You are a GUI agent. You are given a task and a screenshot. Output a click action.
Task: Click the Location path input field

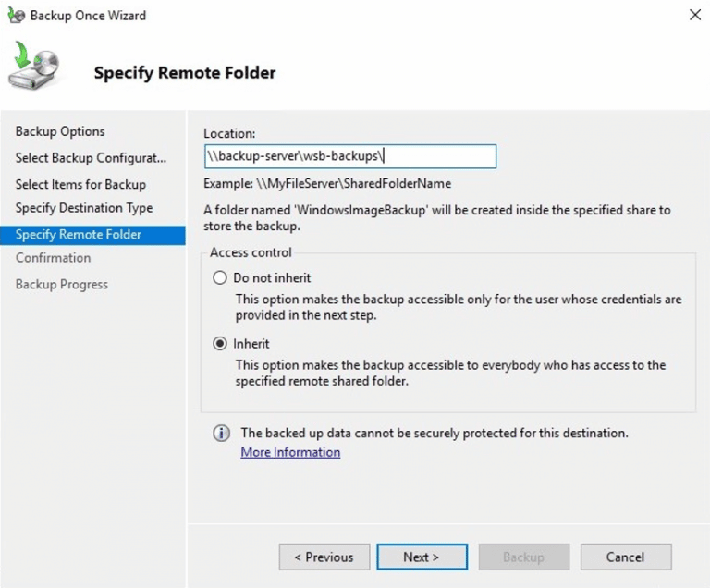[350, 156]
